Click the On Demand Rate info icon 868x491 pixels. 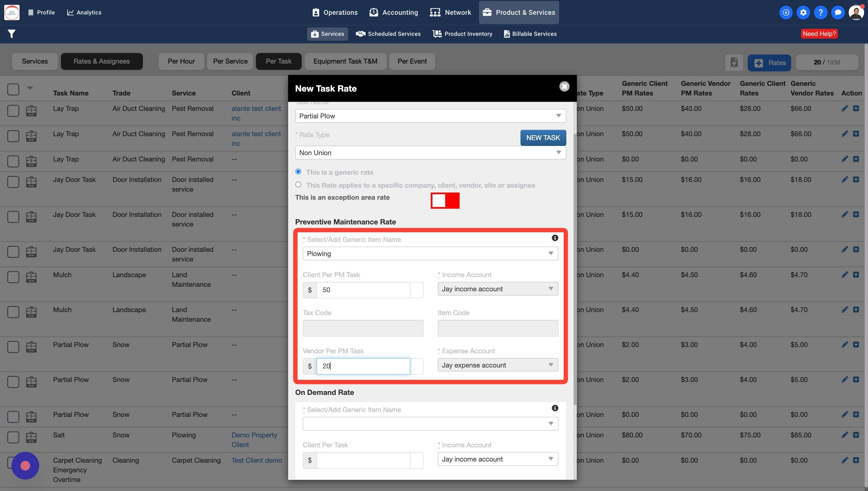(x=555, y=408)
